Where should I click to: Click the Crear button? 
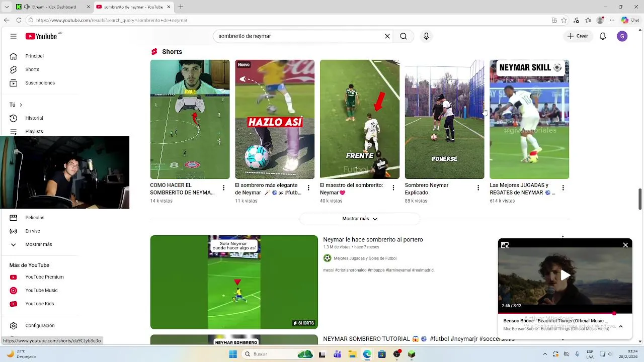coord(578,36)
